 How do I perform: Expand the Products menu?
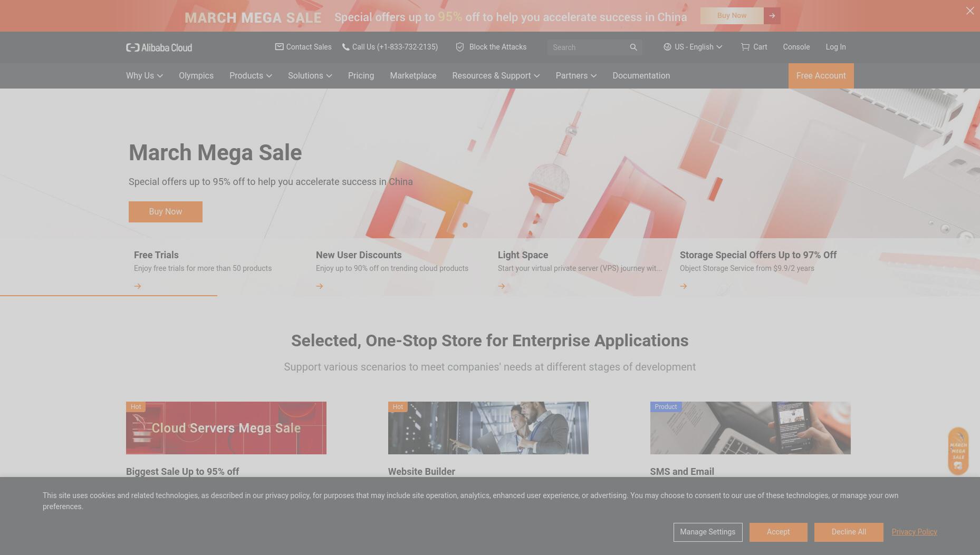pyautogui.click(x=251, y=76)
